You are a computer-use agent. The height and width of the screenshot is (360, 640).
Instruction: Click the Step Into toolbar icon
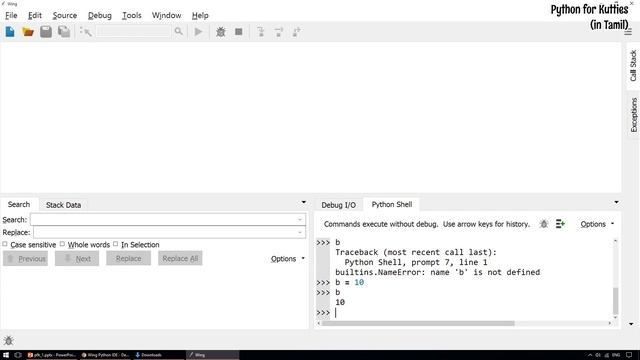[x=260, y=32]
